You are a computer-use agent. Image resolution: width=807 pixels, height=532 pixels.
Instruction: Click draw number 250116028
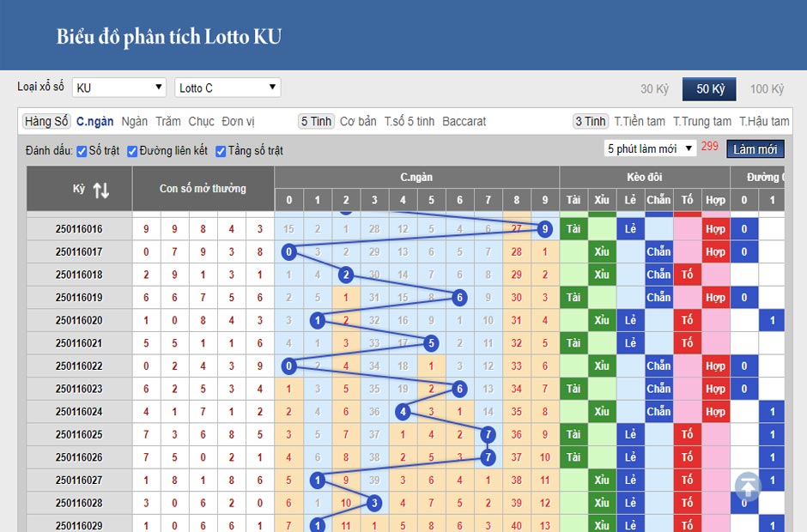79,503
